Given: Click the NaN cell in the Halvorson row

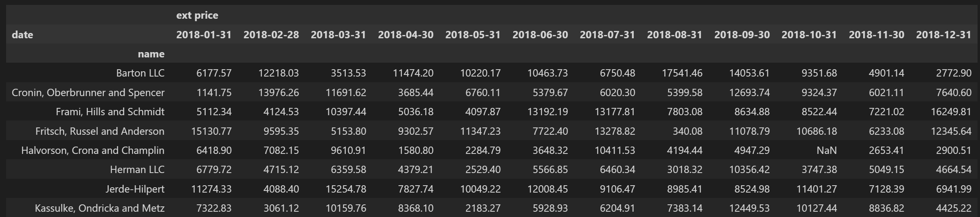Looking at the screenshot, I should click(826, 151).
